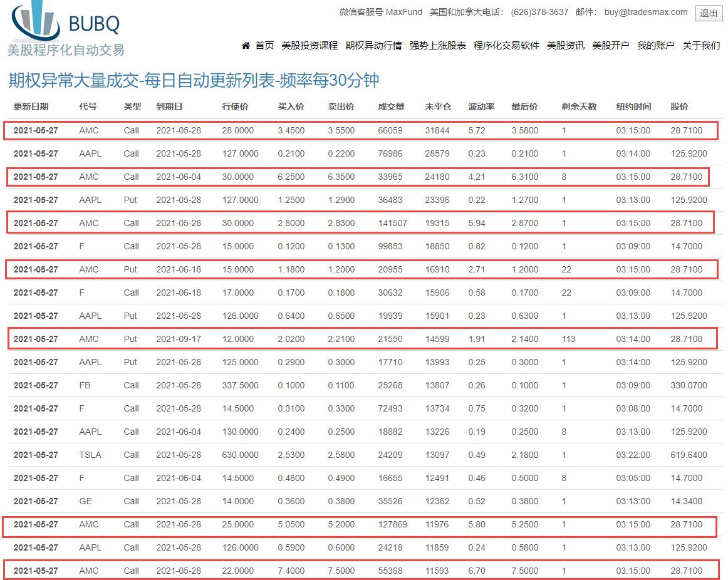The width and height of the screenshot is (728, 580).
Task: Select the stock price 619.6400
Action: pos(689,455)
